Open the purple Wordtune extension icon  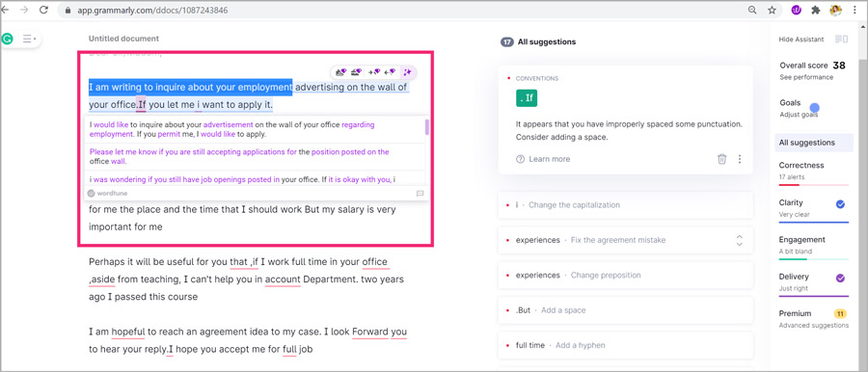796,10
